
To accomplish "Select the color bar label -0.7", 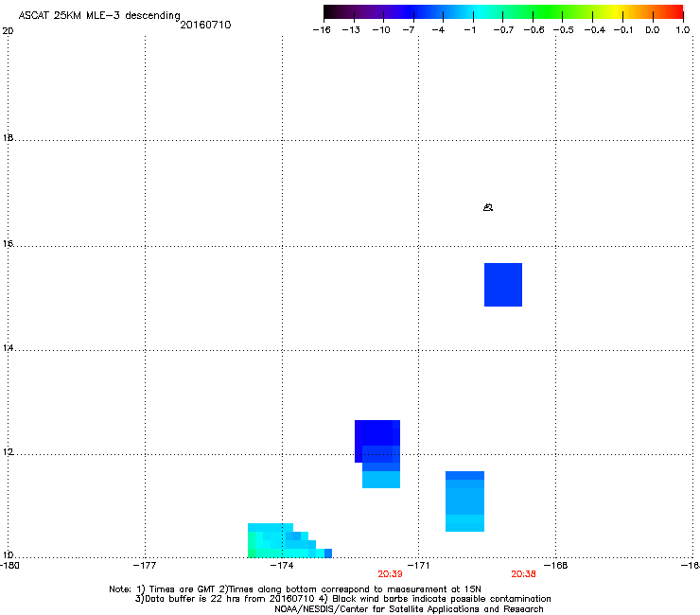I will [503, 30].
